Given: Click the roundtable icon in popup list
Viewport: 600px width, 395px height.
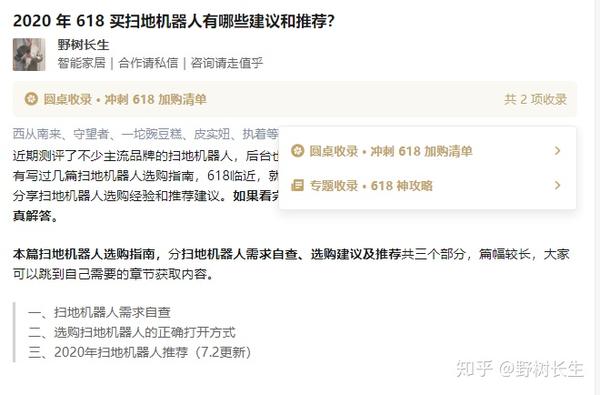Looking at the screenshot, I should (297, 151).
